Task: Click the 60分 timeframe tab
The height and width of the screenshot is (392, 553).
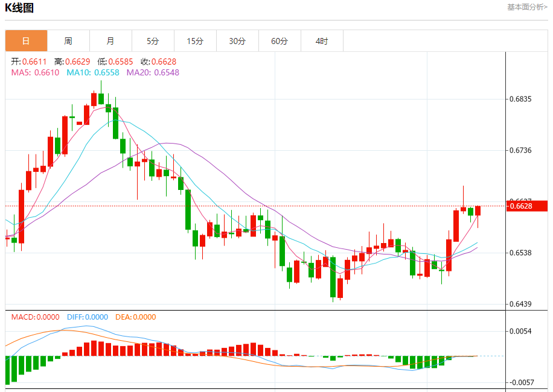Action: pos(280,42)
